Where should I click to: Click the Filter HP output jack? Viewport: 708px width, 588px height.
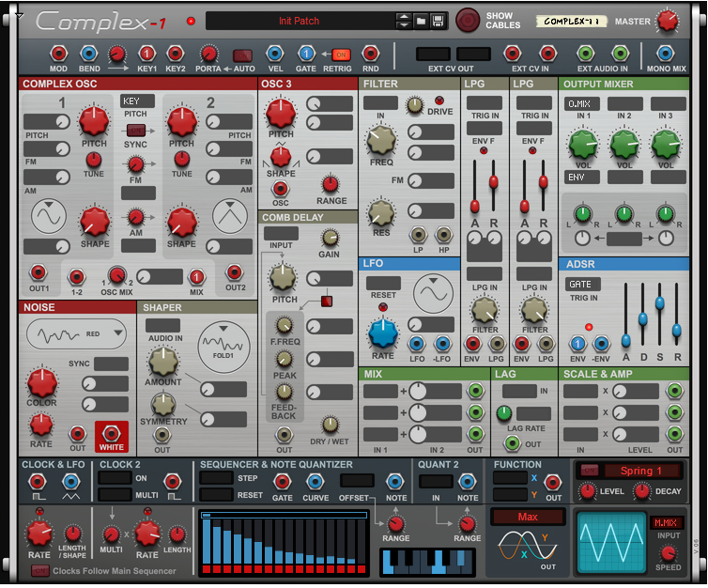[444, 235]
